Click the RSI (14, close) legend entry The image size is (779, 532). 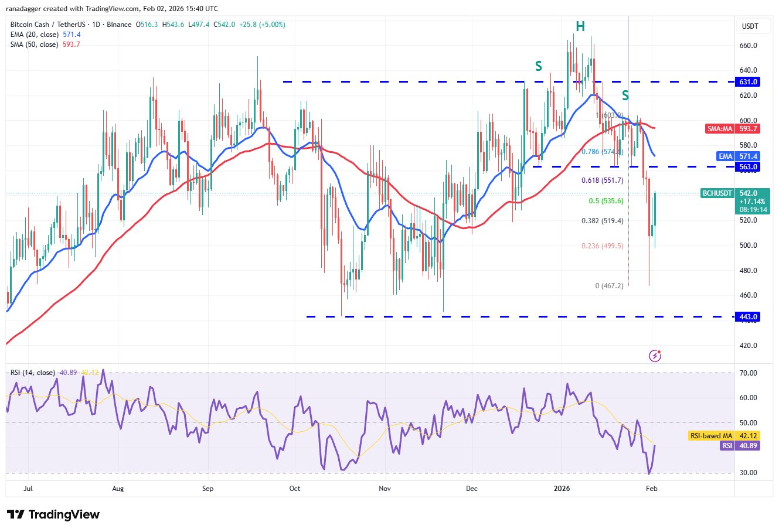click(x=34, y=373)
